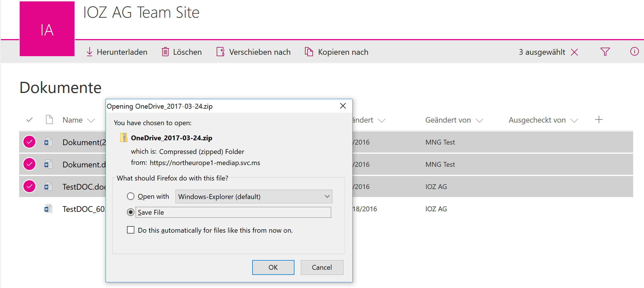Image resolution: width=644 pixels, height=288 pixels.
Task: Click the Ausgecheckt von column header text
Action: [537, 120]
